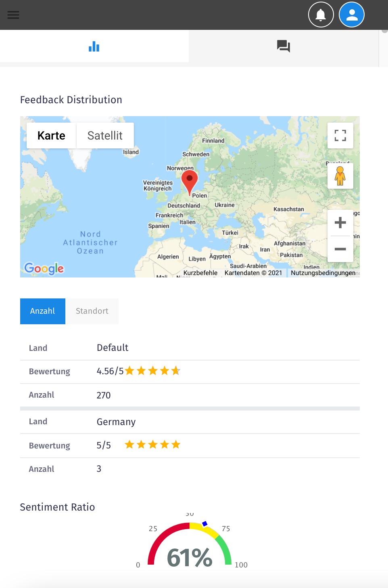
Task: Click the red map location marker
Action: pyautogui.click(x=190, y=180)
